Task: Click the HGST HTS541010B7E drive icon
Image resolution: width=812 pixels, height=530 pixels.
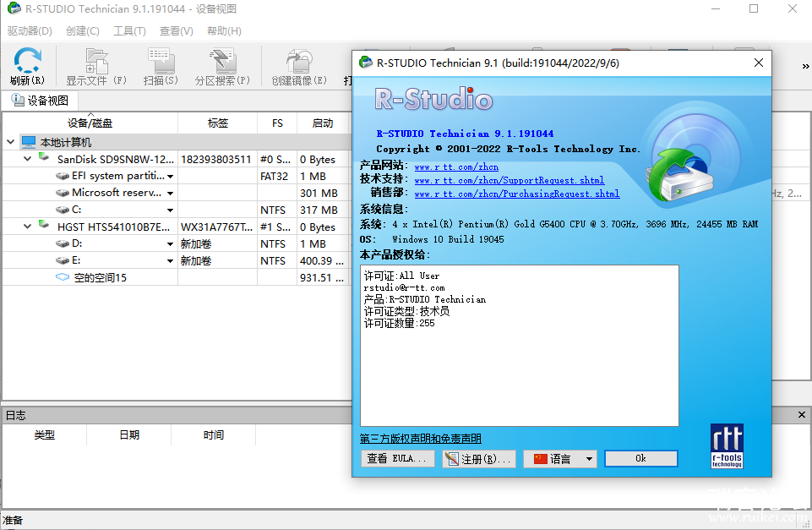Action: point(44,225)
